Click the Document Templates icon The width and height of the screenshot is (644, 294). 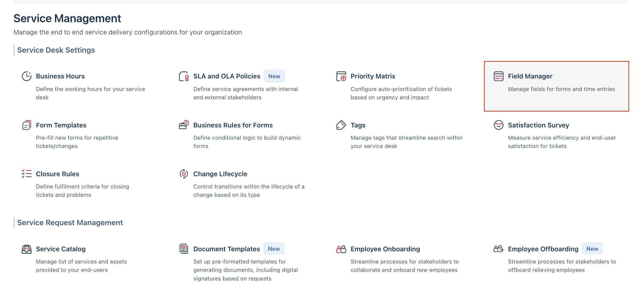(184, 249)
